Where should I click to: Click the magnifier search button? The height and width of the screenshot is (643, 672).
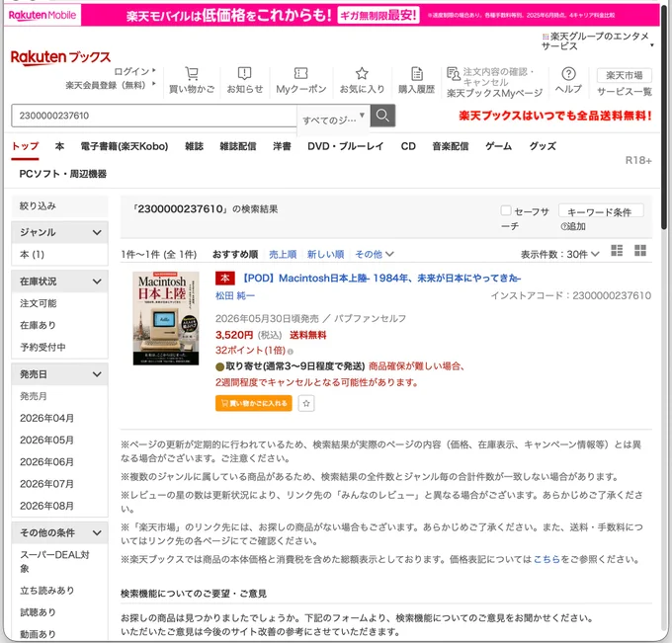(x=382, y=116)
